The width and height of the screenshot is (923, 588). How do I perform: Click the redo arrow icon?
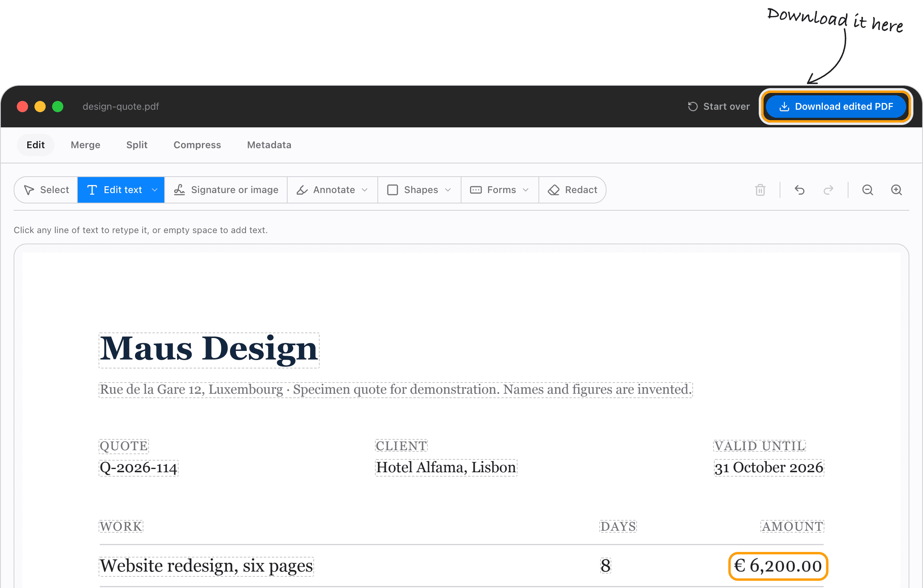tap(828, 190)
